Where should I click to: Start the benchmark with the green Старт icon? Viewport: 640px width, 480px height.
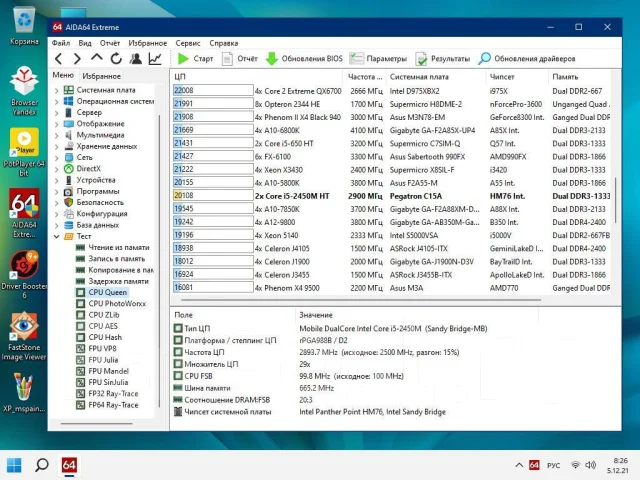point(183,59)
